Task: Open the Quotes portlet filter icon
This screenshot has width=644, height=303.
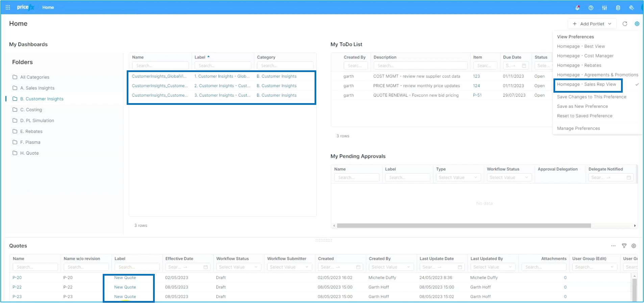Action: 624,246
